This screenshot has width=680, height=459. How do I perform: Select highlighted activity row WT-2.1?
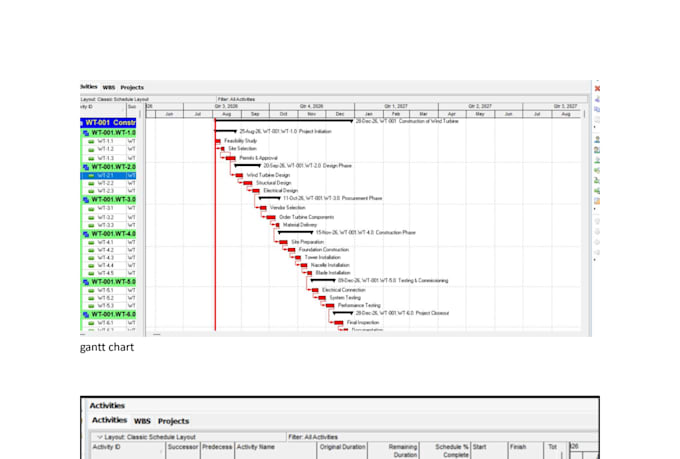click(108, 176)
